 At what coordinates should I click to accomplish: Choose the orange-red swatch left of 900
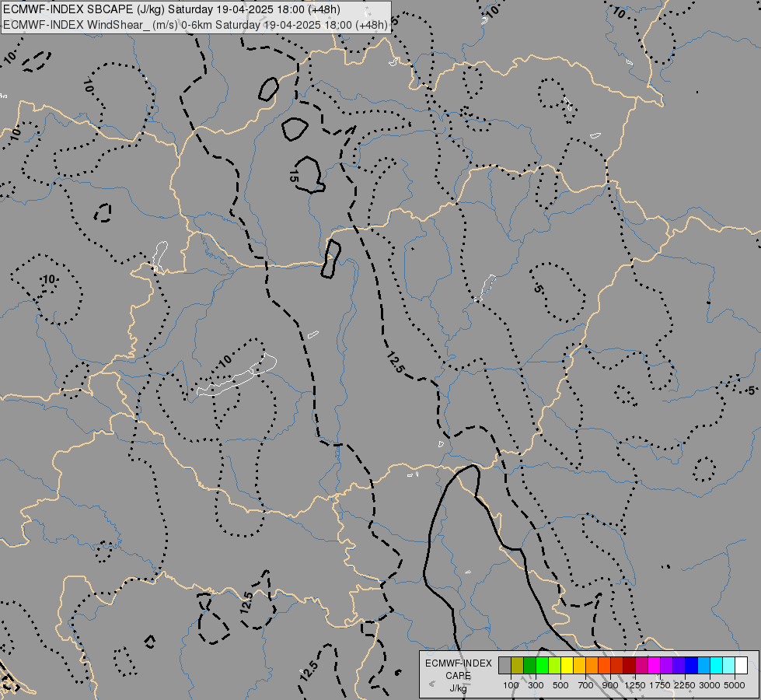604,665
